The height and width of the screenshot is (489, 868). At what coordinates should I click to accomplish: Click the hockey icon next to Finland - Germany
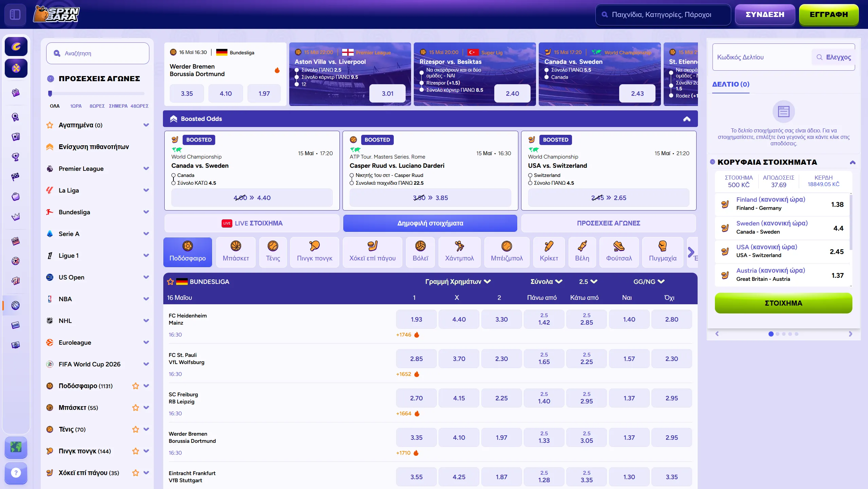pos(725,204)
